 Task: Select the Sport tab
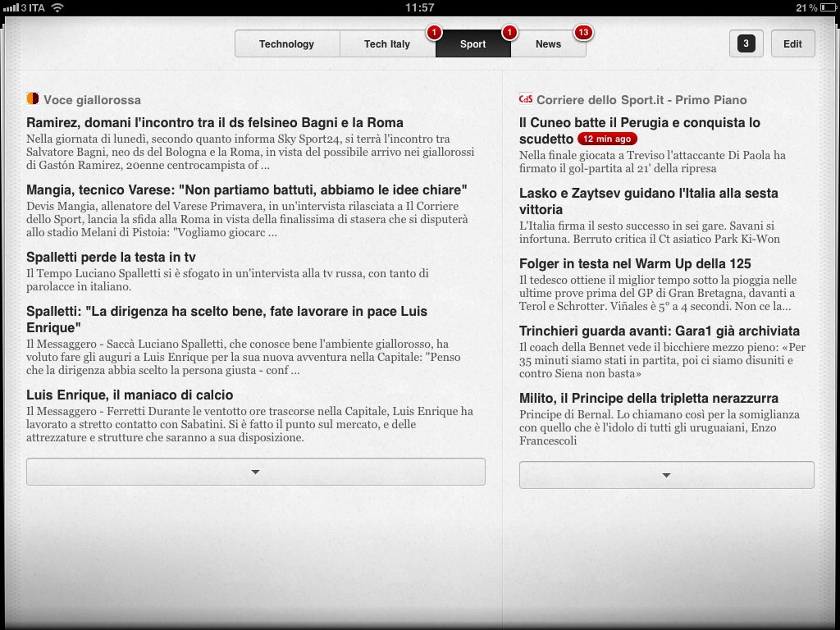tap(473, 44)
